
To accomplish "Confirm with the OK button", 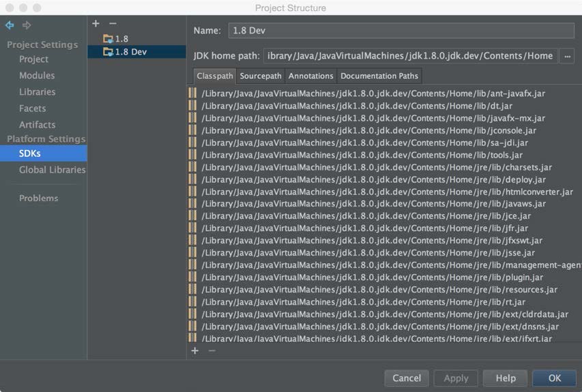I will (555, 378).
